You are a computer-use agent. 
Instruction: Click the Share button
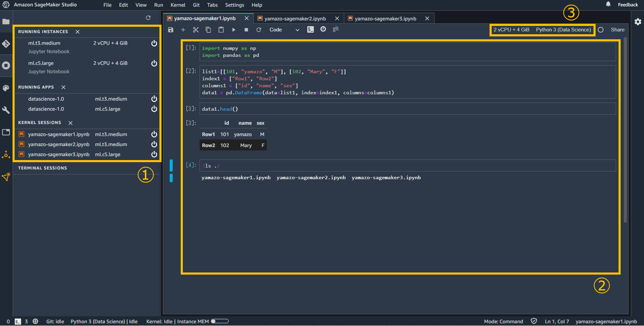pyautogui.click(x=617, y=30)
